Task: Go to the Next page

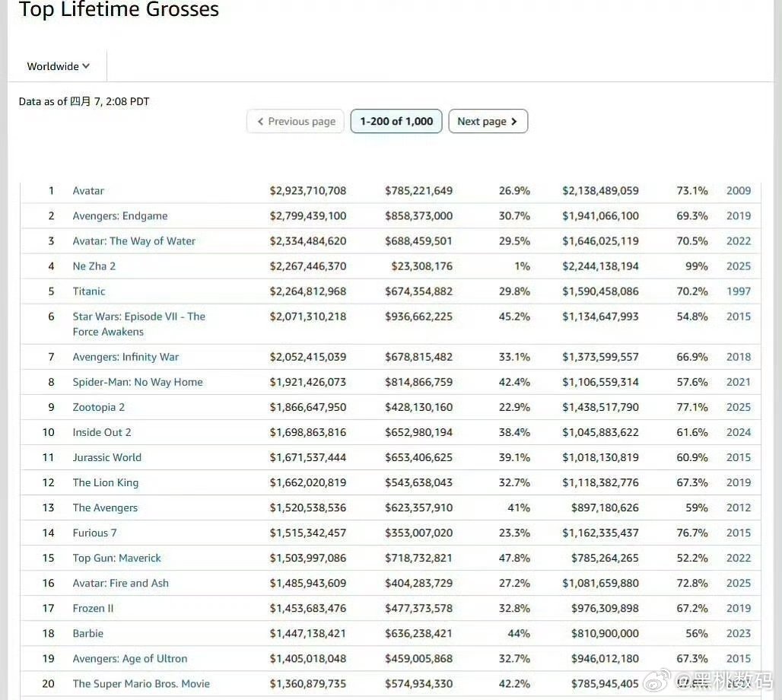Action: pyautogui.click(x=488, y=122)
